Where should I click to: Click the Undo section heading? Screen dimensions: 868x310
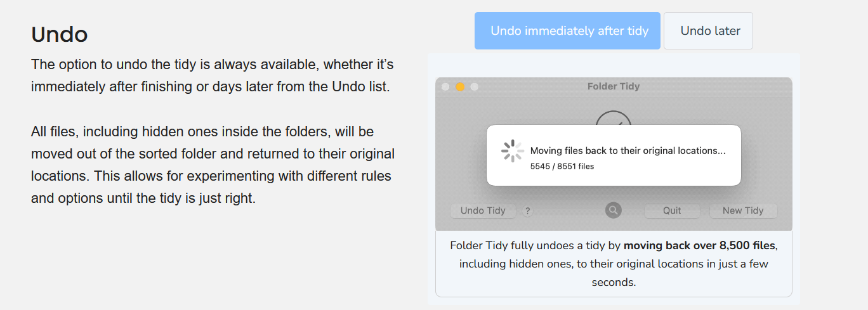pos(60,34)
